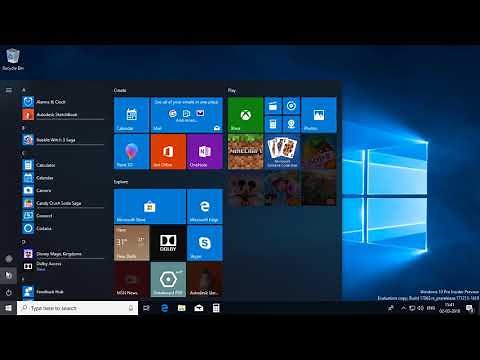Select the Play tile group header
This screenshot has width=480, height=360.
click(x=232, y=90)
